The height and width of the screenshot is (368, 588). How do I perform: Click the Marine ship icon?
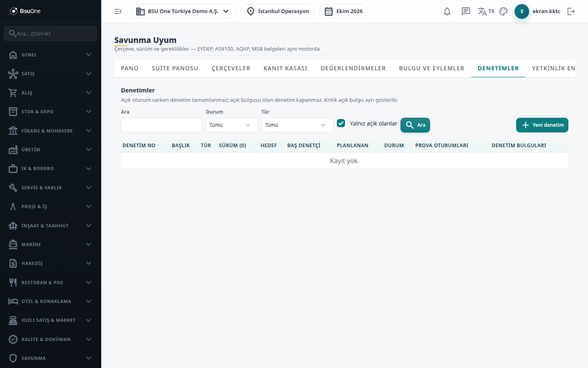[x=13, y=245]
